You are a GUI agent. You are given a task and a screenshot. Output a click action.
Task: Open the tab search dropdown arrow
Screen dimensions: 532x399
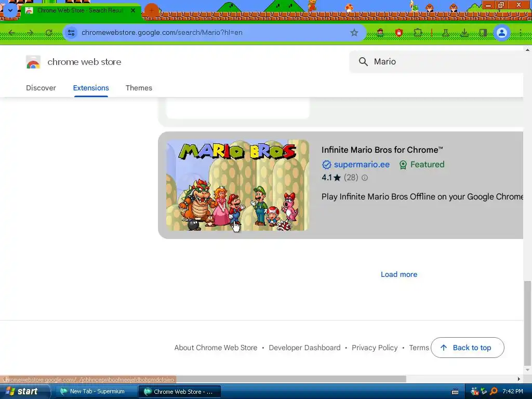pyautogui.click(x=10, y=10)
